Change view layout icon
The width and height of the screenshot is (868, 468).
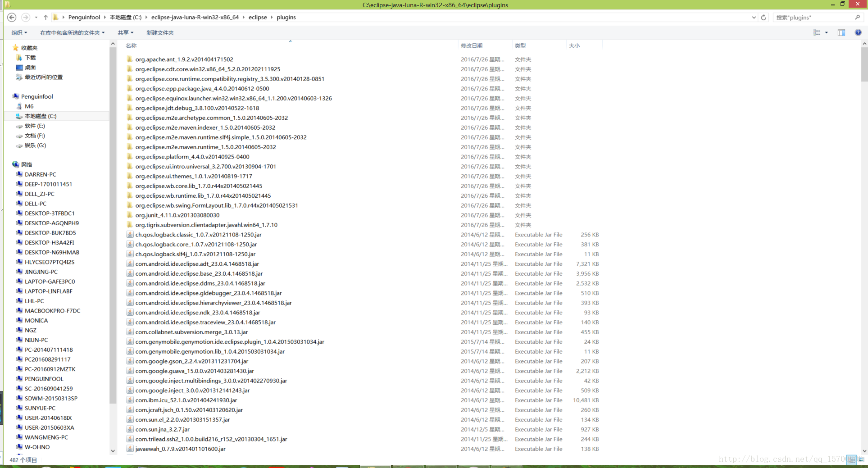pyautogui.click(x=817, y=32)
